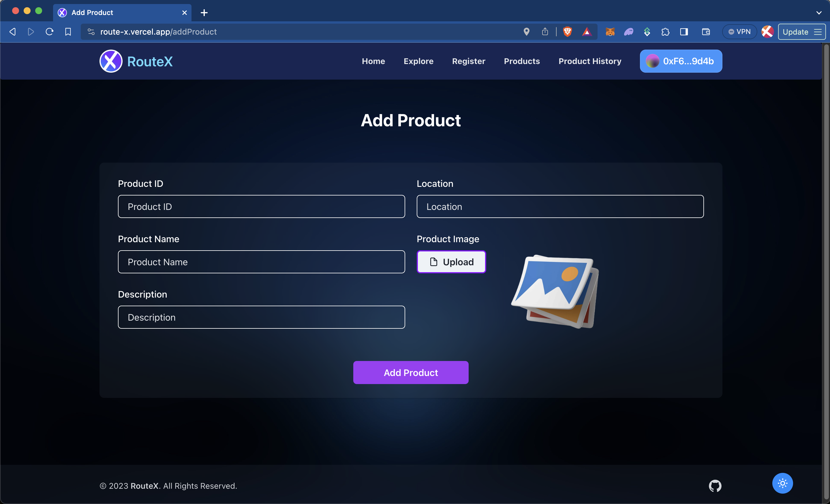830x504 pixels.
Task: Open the Update hamburger menu
Action: [818, 32]
